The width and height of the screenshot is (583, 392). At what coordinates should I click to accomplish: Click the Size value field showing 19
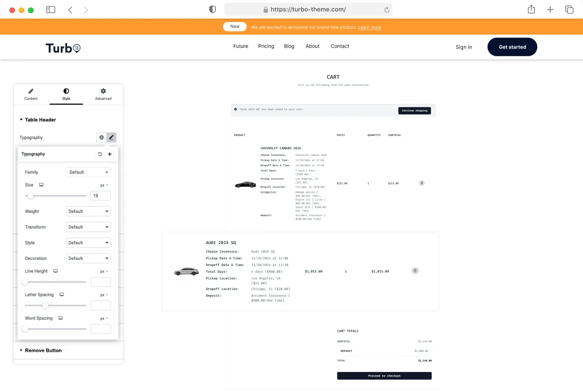click(x=100, y=196)
